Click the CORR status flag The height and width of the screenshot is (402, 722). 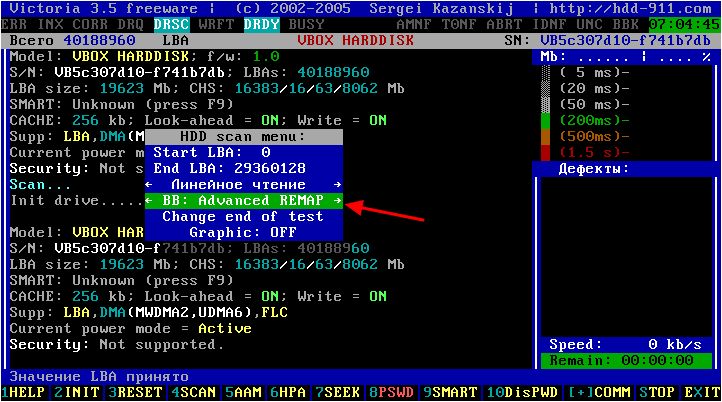(90, 24)
